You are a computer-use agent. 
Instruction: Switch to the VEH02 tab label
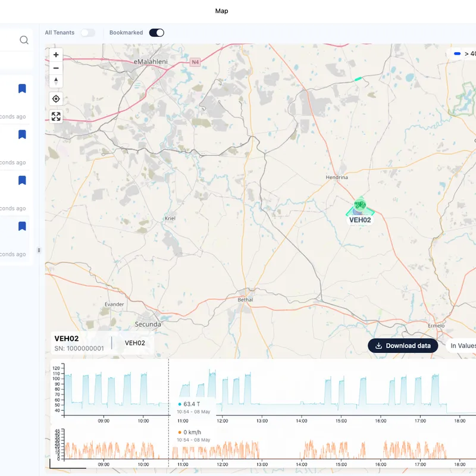click(x=134, y=343)
